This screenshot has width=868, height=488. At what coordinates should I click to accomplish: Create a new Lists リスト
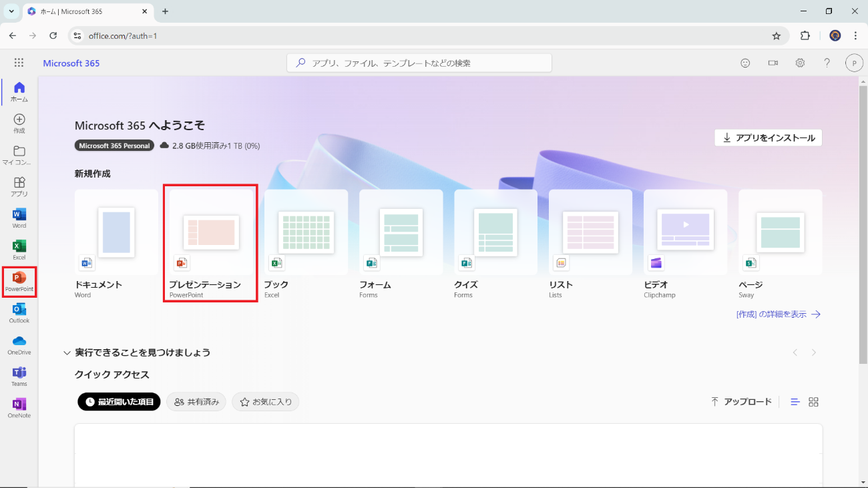[590, 244]
